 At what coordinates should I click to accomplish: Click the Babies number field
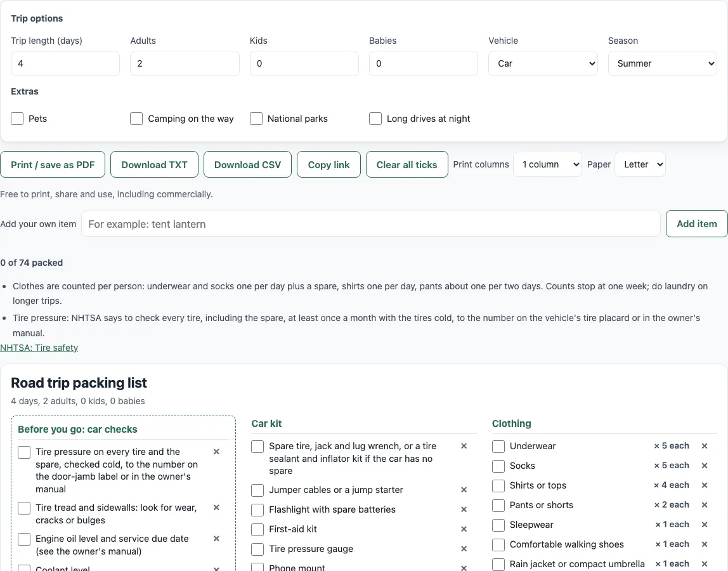click(x=424, y=63)
